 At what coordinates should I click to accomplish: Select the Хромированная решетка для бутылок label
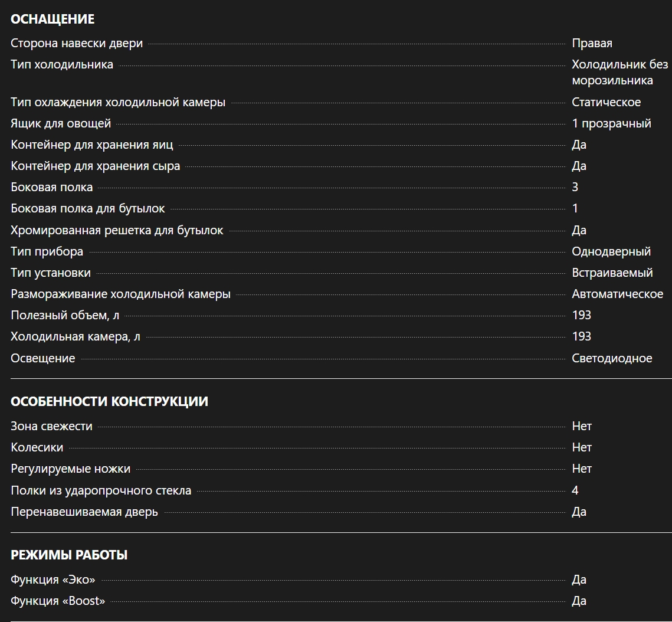117,230
